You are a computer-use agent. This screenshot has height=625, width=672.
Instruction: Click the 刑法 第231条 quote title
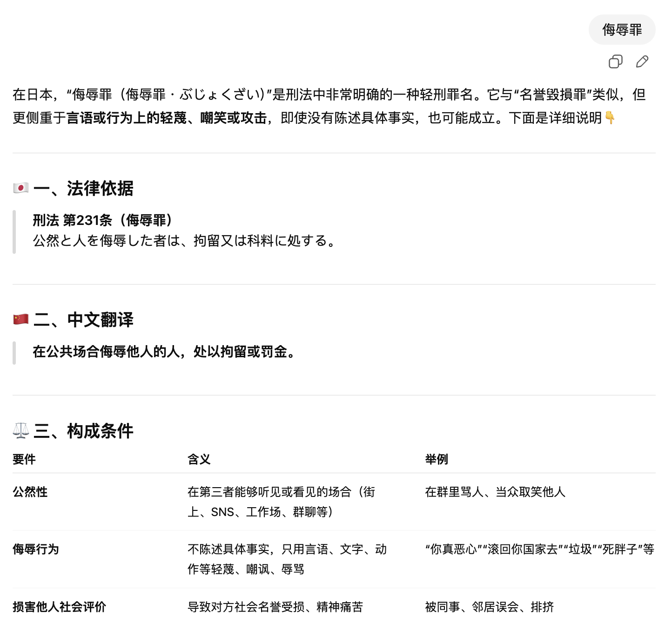coord(103,220)
